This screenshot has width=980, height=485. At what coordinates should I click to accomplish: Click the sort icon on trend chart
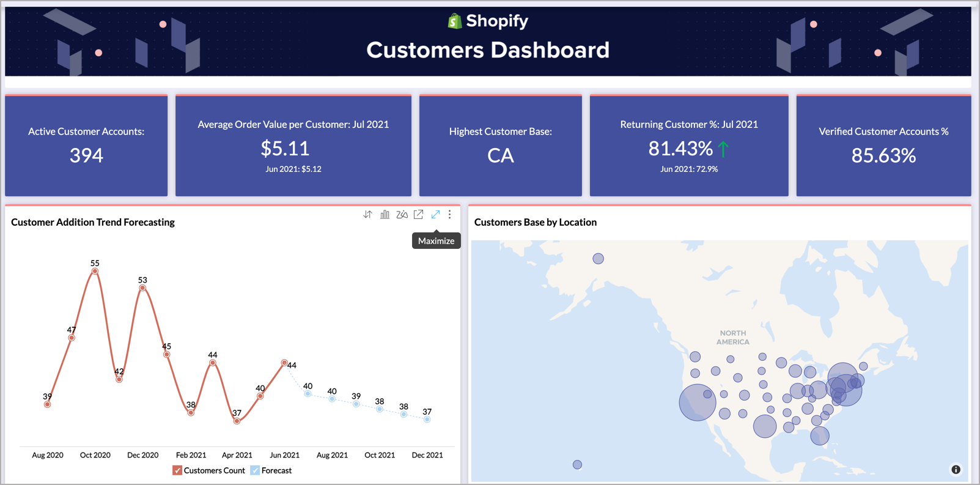[x=367, y=215]
